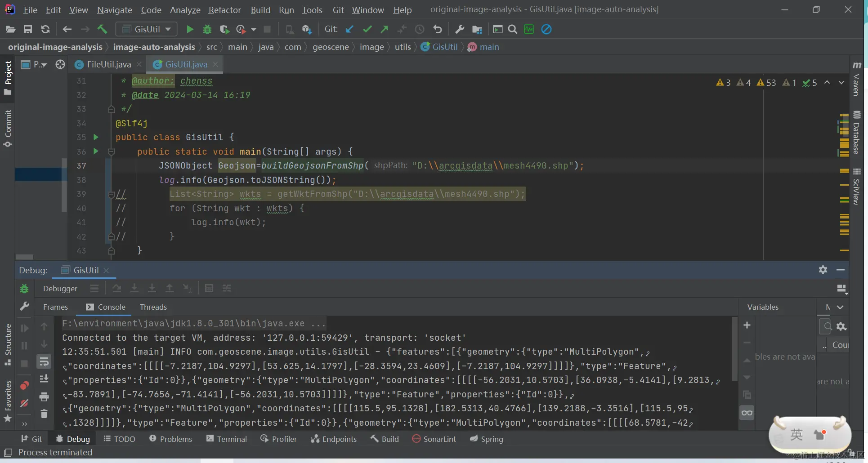Open IDE settings via the wrench icon
The width and height of the screenshot is (868, 463).
(x=460, y=29)
